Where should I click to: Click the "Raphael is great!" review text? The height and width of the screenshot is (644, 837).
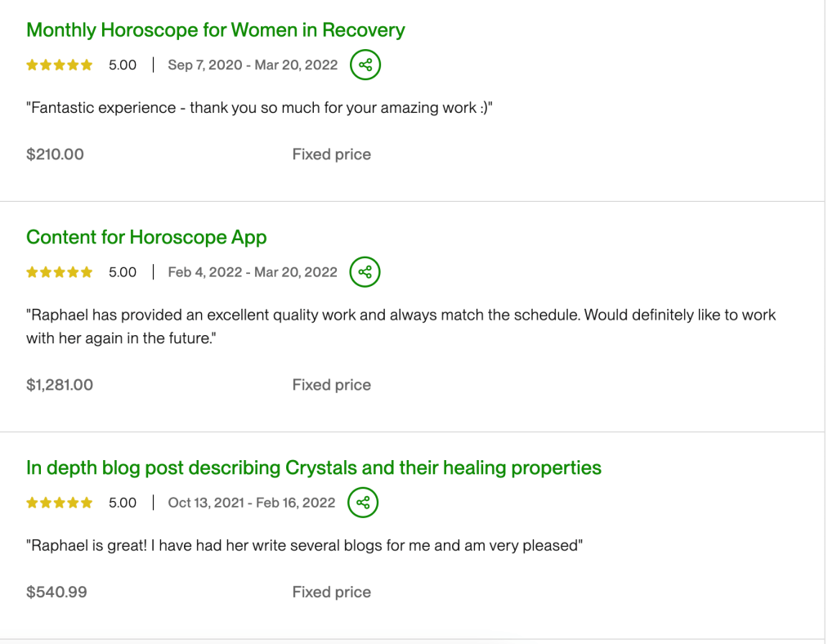304,546
